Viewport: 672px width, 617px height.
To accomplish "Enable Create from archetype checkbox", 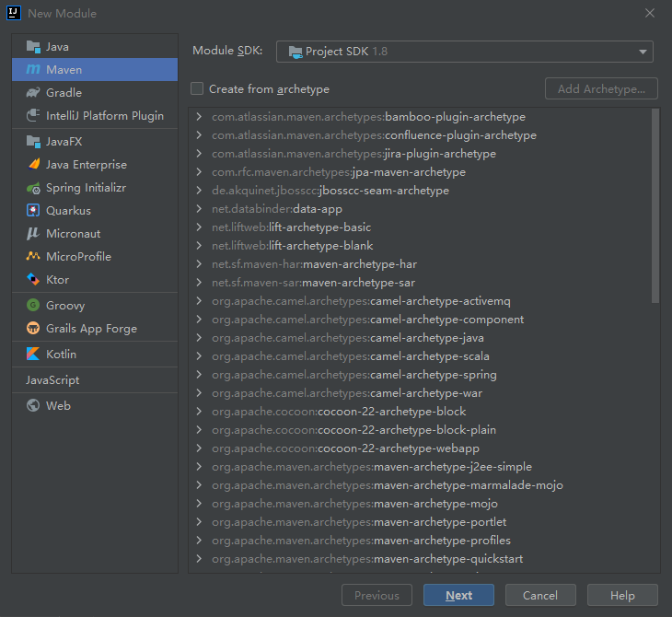I will pyautogui.click(x=197, y=89).
